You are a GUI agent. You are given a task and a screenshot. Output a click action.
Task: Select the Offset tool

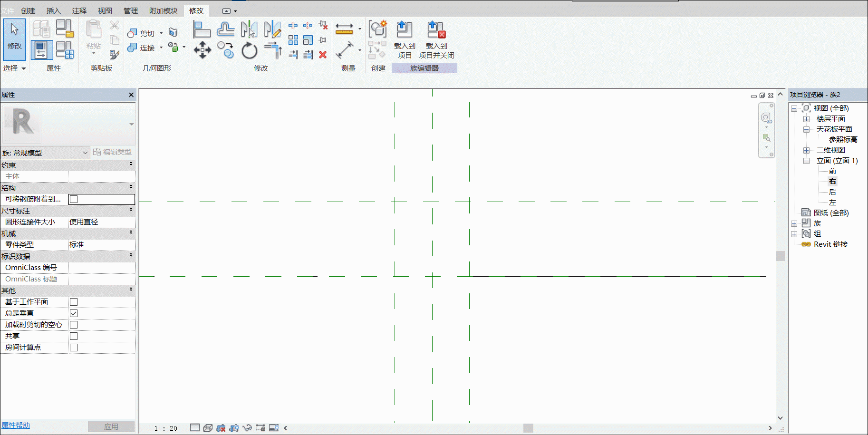pos(226,29)
